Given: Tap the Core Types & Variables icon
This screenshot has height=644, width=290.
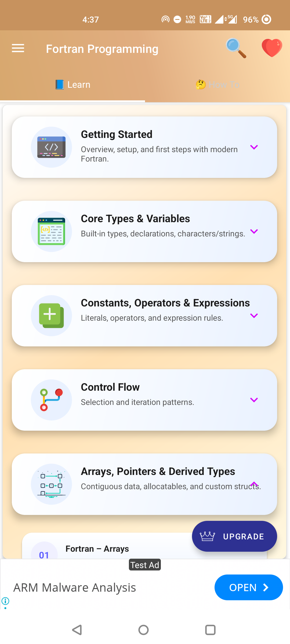Looking at the screenshot, I should coord(51,231).
